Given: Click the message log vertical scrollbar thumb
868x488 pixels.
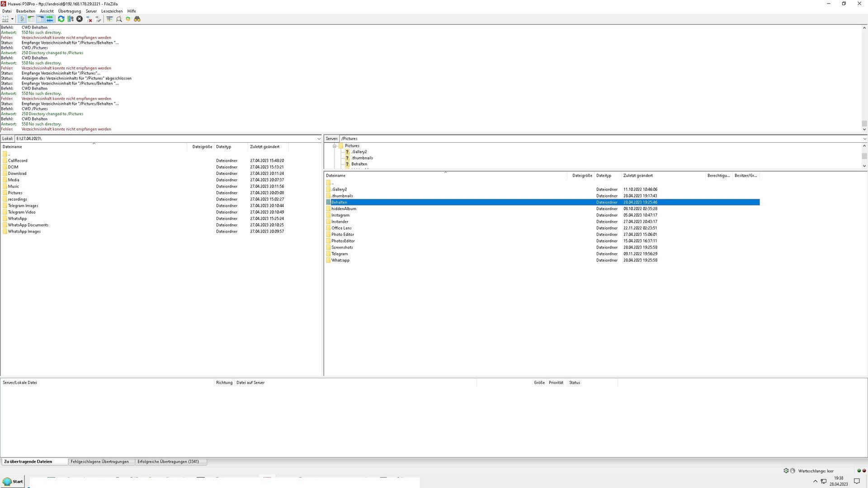Looking at the screenshot, I should pyautogui.click(x=864, y=123).
